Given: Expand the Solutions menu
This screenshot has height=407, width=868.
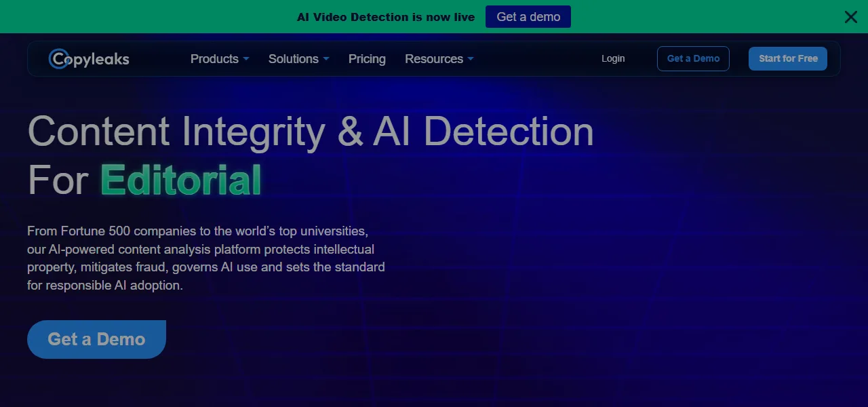Looking at the screenshot, I should [x=298, y=59].
